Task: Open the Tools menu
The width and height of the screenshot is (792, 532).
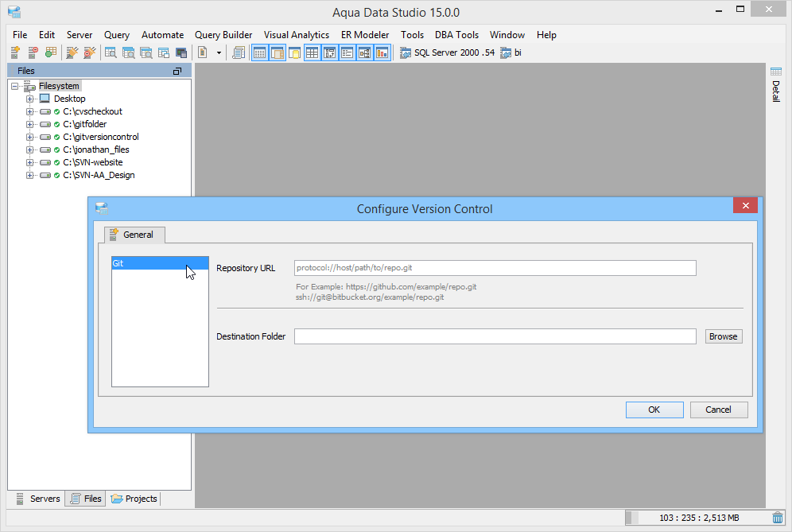Action: click(412, 35)
